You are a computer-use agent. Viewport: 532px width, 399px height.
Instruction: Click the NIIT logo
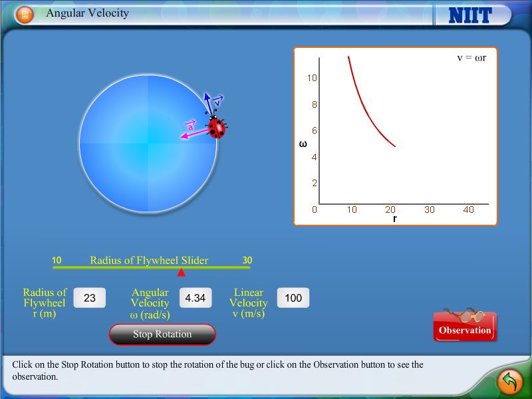(x=470, y=15)
